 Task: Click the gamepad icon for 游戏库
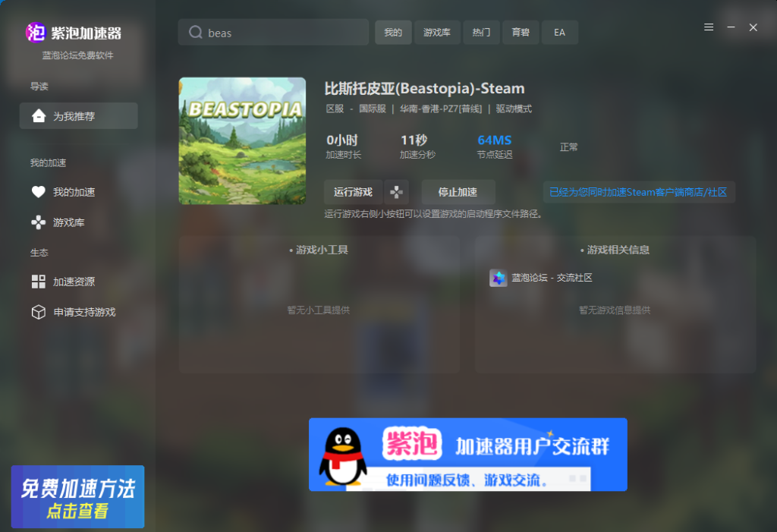click(x=39, y=222)
